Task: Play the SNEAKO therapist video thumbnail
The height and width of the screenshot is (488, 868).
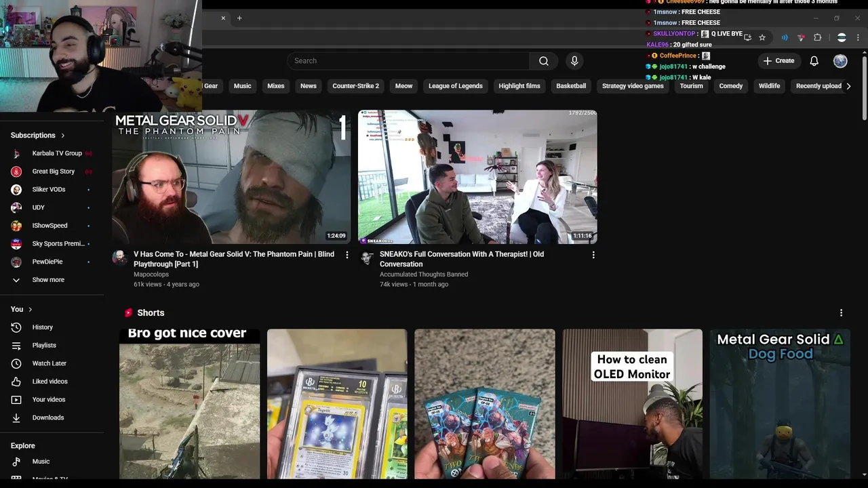Action: 477,177
